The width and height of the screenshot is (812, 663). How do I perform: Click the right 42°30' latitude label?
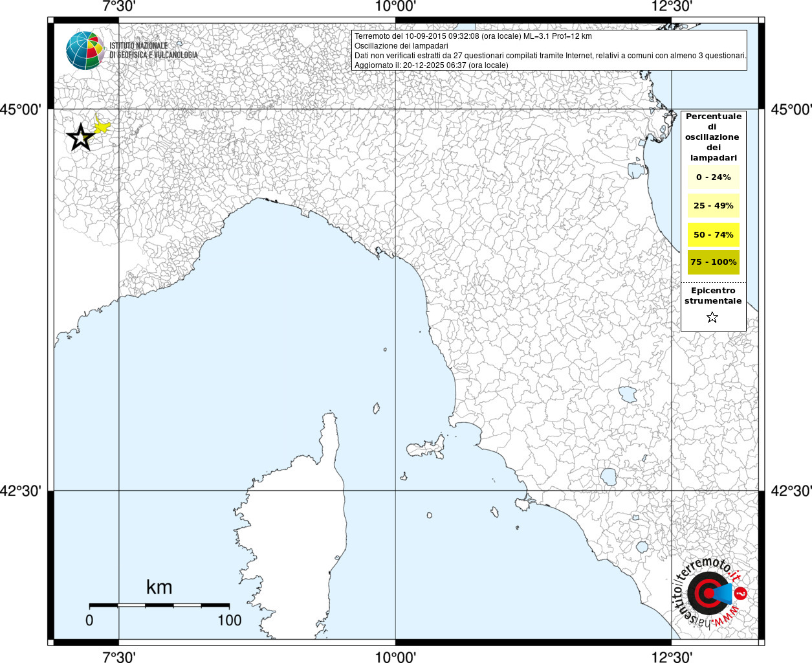coord(791,491)
